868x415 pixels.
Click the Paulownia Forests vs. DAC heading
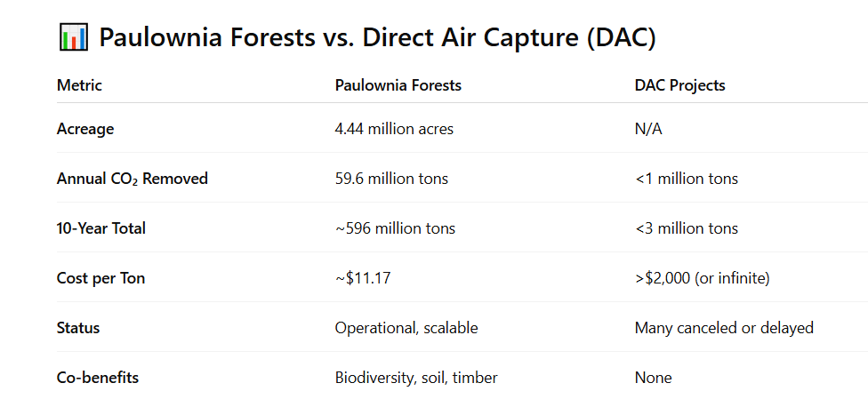[377, 38]
